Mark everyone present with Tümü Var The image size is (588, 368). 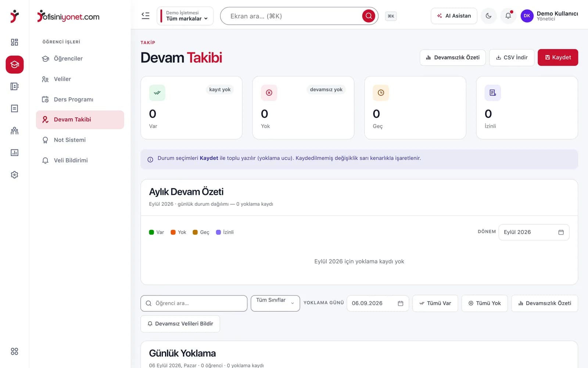click(435, 303)
